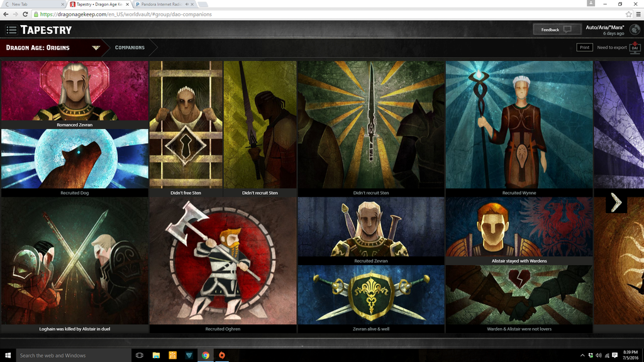The image size is (644, 362).
Task: Open the Recruited Wynne tile
Action: point(519,126)
